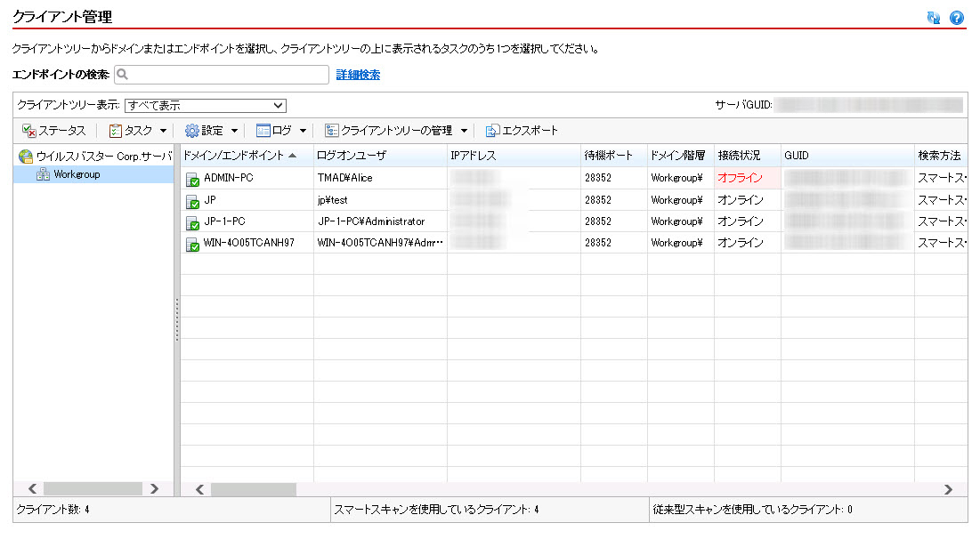Click the ステータス toolbar button
Viewport: 980px width, 539px height.
point(53,131)
